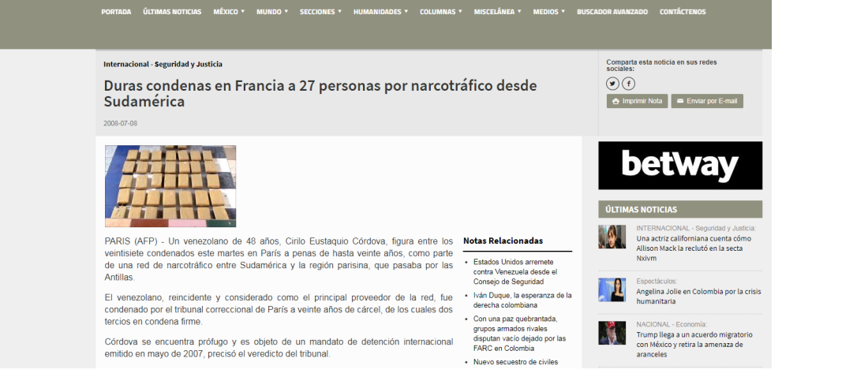Open the Contáctenos page
The height and width of the screenshot is (377, 868).
(x=683, y=12)
